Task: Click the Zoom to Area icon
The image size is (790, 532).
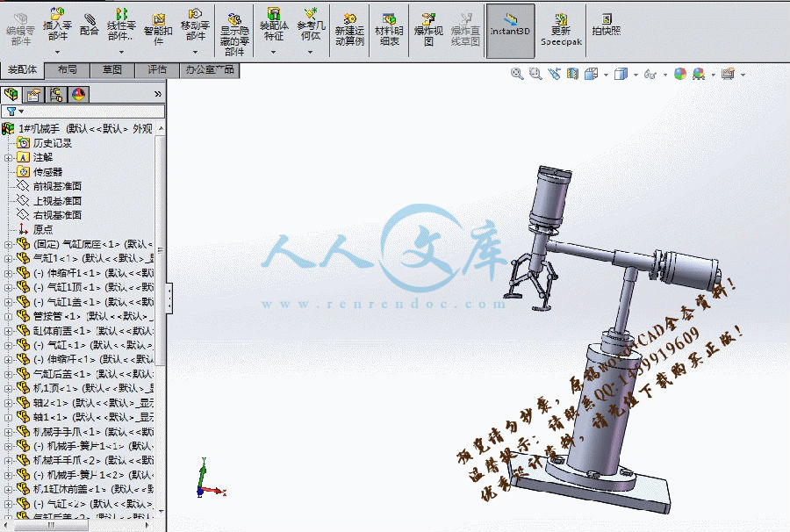Action: coord(535,74)
